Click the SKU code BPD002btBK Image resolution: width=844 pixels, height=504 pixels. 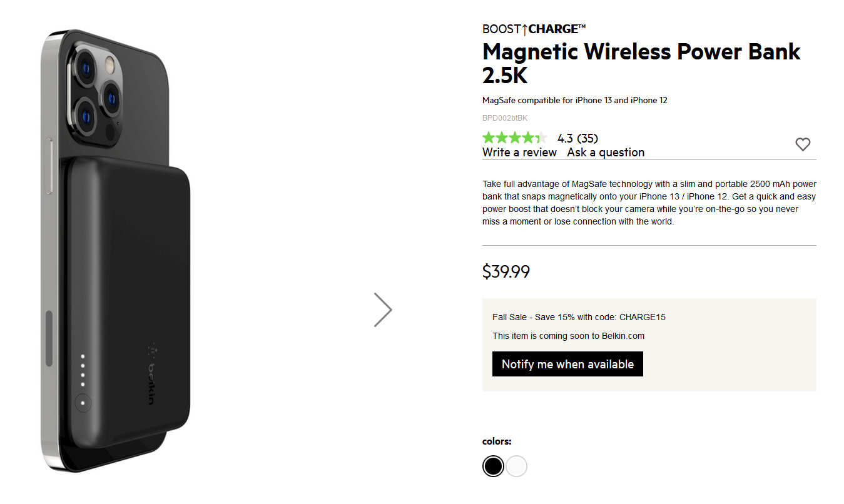(505, 118)
